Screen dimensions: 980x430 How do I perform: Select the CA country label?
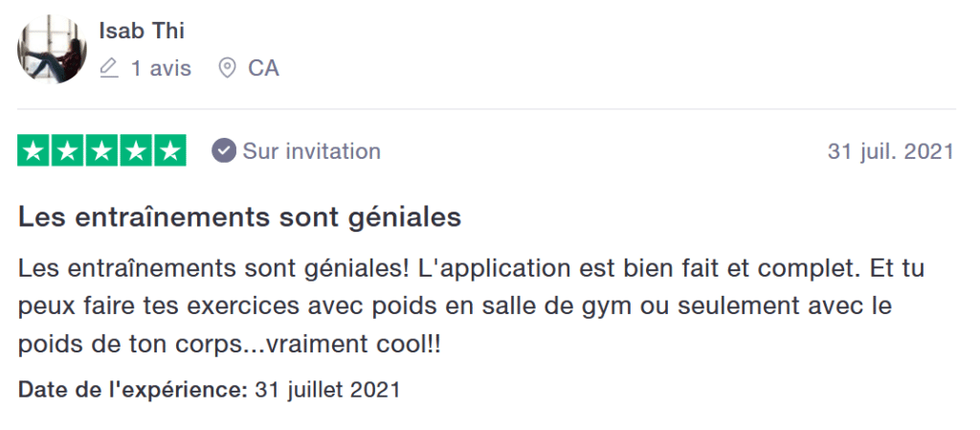tap(263, 69)
